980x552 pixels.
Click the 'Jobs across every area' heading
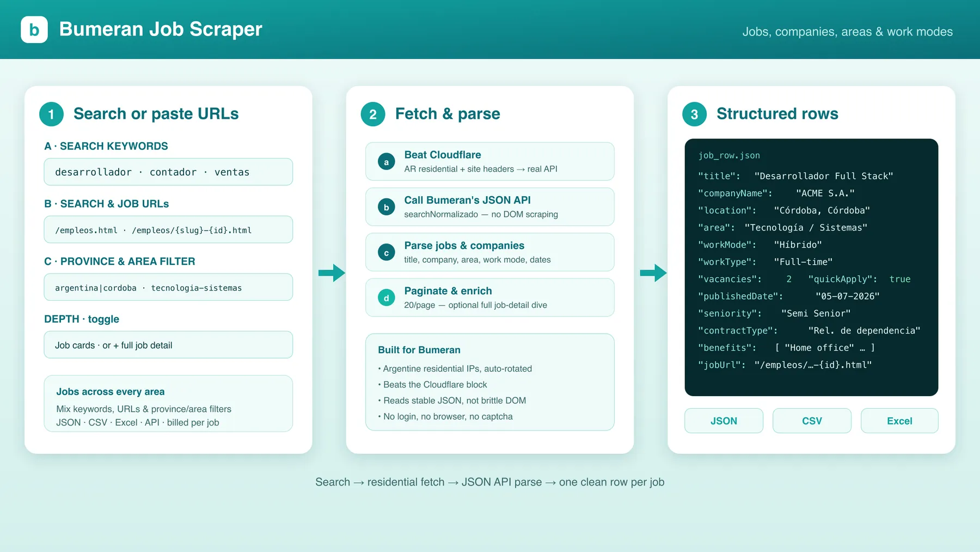(x=111, y=392)
